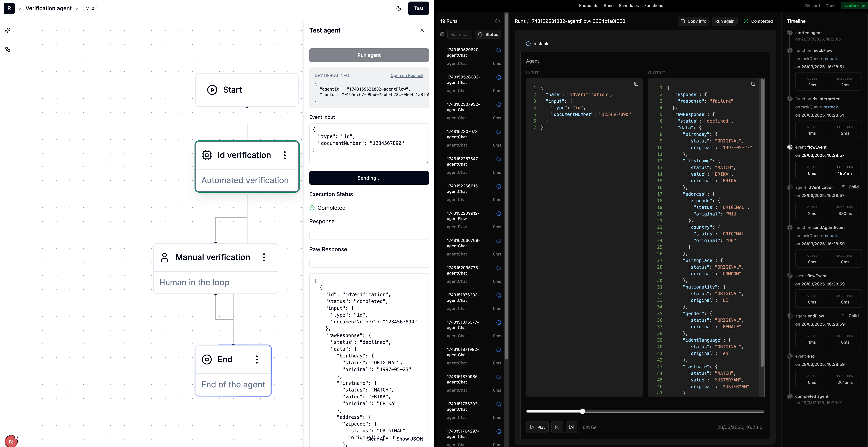
Task: Click the playback timeline slider handle
Action: [x=583, y=411]
